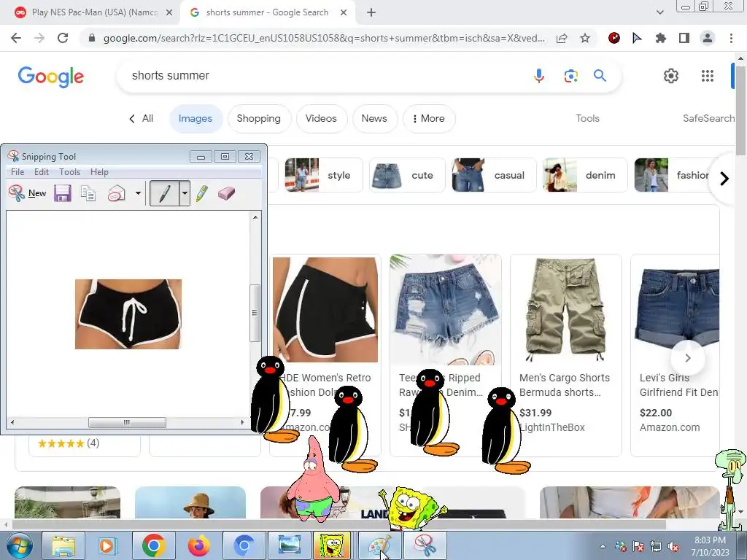Viewport: 747px width, 560px height.
Task: Expand the More search options
Action: (x=429, y=119)
